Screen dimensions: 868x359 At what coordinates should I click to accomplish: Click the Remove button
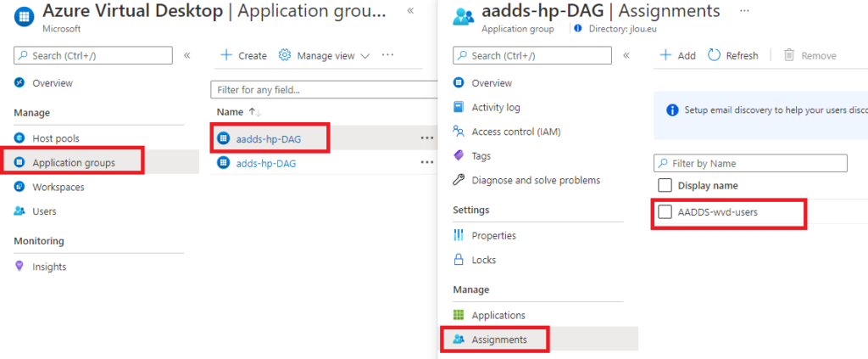(810, 55)
